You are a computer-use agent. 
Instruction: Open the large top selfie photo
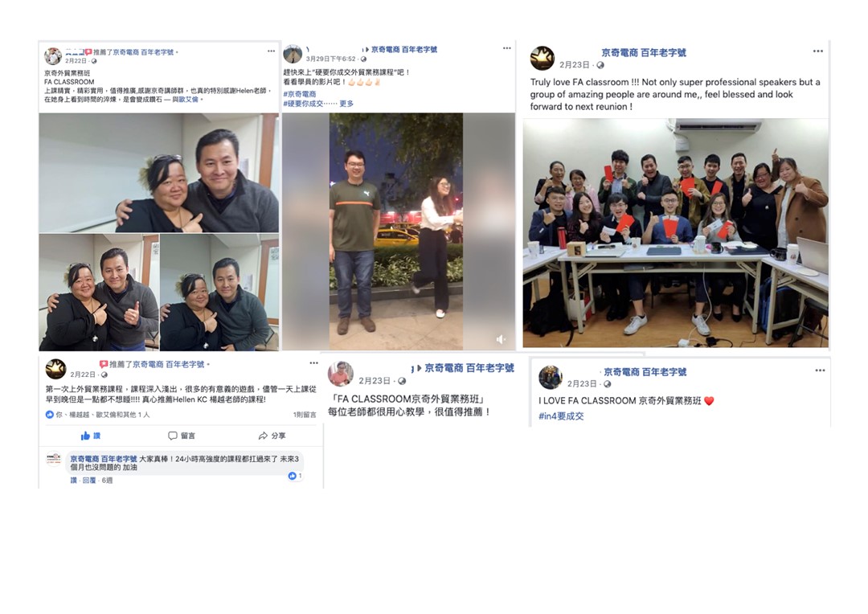[159, 173]
